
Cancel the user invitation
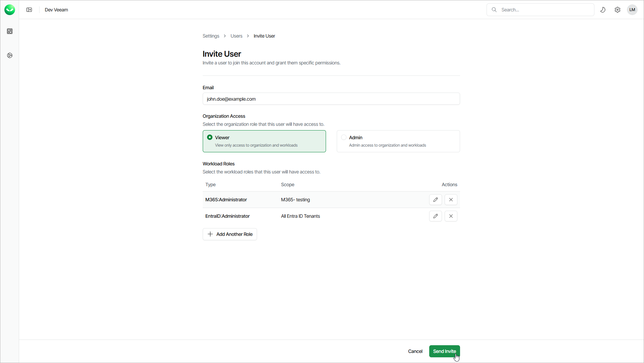pyautogui.click(x=415, y=351)
